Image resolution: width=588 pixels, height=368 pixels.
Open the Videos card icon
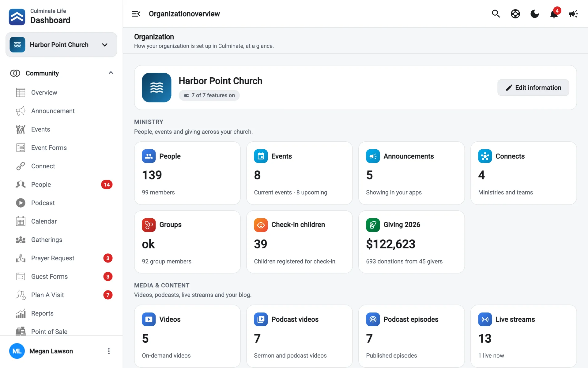pos(149,320)
